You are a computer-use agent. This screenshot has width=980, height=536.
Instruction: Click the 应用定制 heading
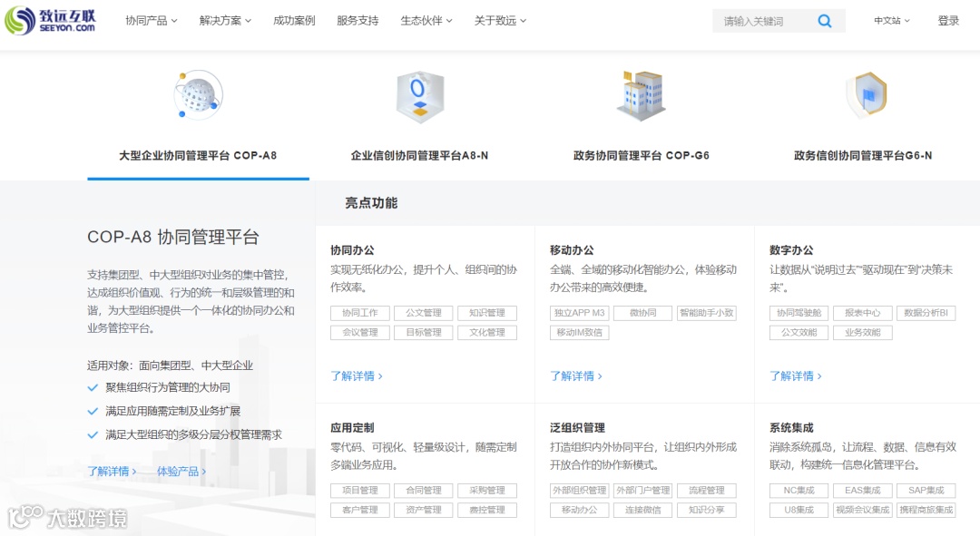point(352,428)
